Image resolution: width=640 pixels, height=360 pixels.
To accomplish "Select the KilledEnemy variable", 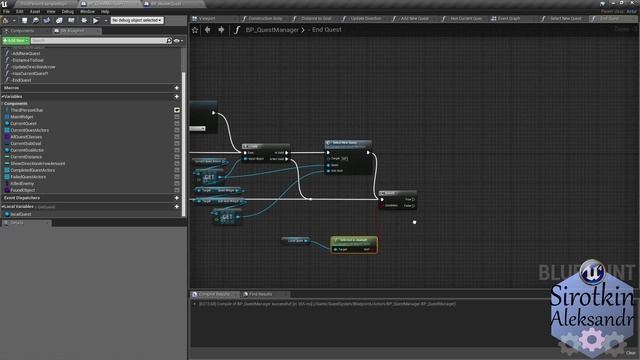I will [22, 184].
